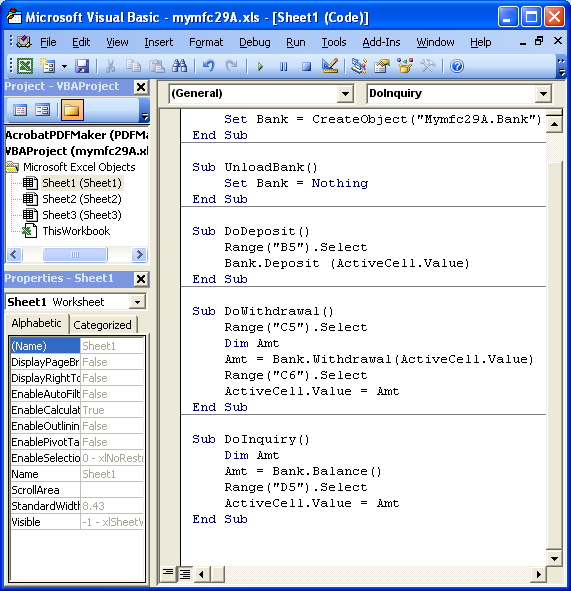Click the EnableCalculation True value
The height and width of the screenshot is (591, 571).
coord(112,410)
